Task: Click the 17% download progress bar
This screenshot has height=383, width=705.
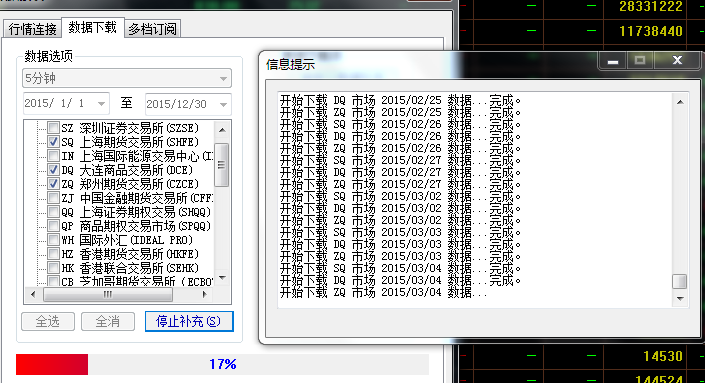Action: [223, 364]
